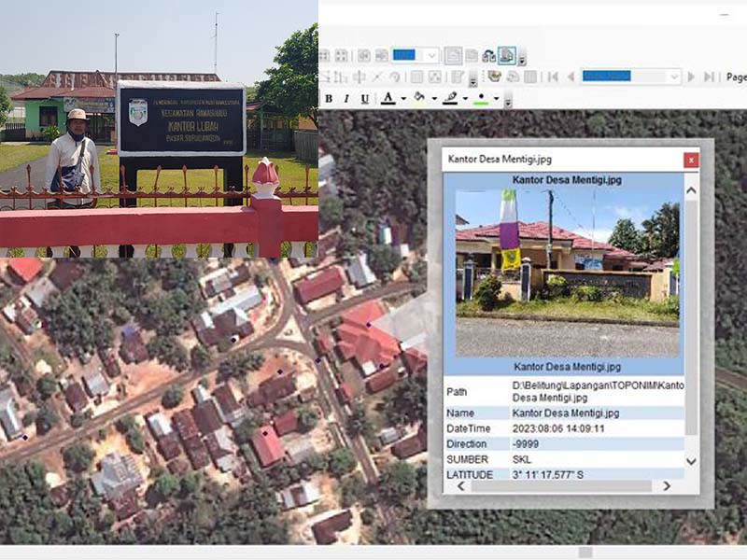Toggle underline text formatting
Screen dimensions: 747x560
pyautogui.click(x=364, y=99)
